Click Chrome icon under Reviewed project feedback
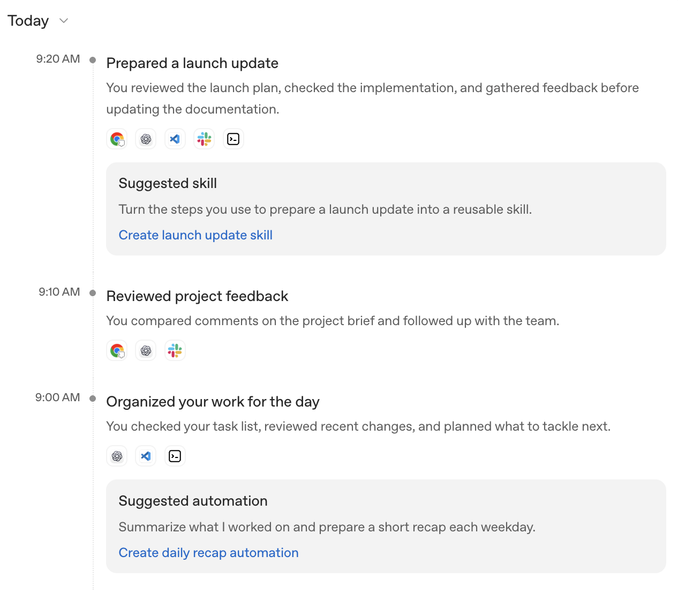 (117, 351)
